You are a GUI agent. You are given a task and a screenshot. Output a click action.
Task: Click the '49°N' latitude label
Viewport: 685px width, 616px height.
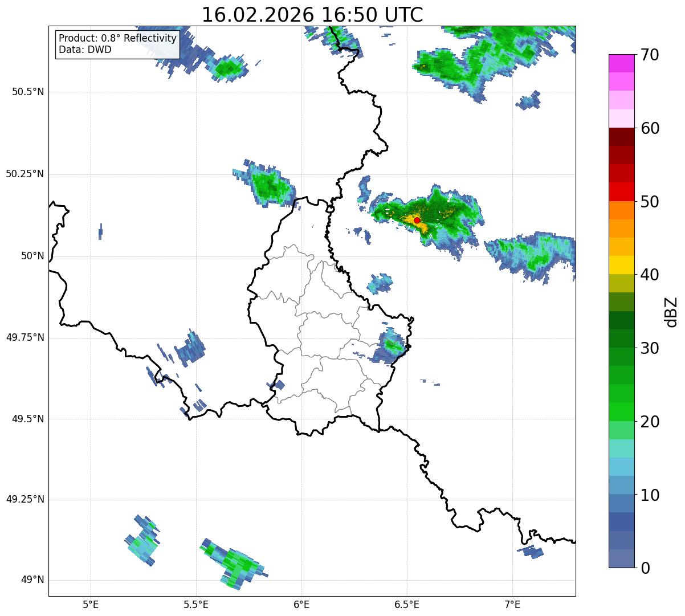[32, 580]
